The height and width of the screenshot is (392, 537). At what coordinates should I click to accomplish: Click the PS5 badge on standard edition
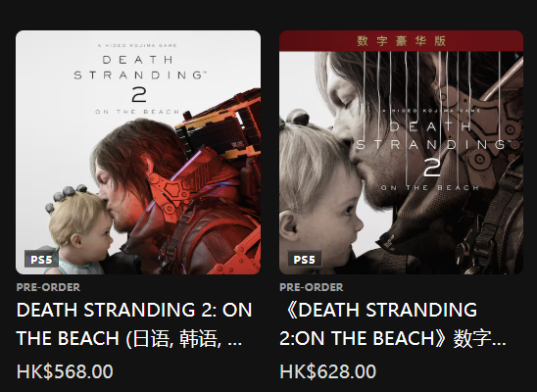tap(41, 259)
